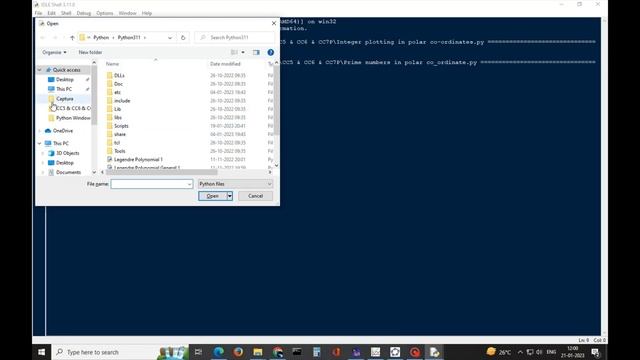
Task: Click the Forward arrow in Open dialog
Action: [56, 38]
